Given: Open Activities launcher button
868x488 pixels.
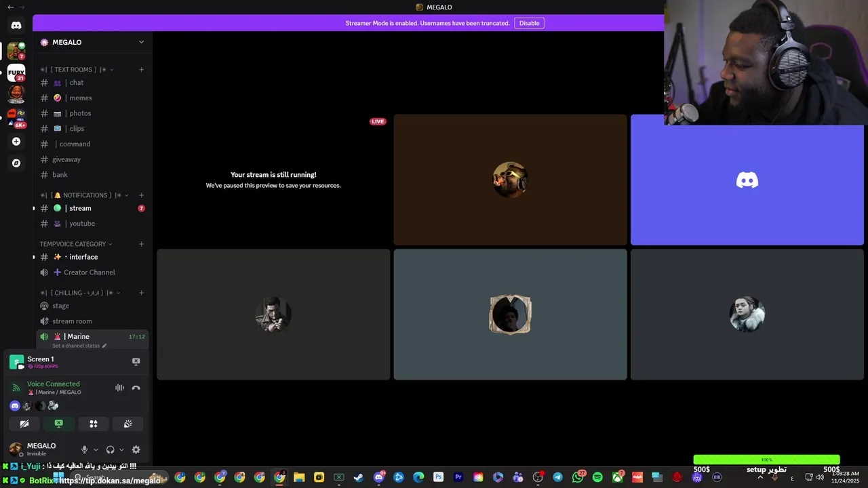Looking at the screenshot, I should (94, 424).
